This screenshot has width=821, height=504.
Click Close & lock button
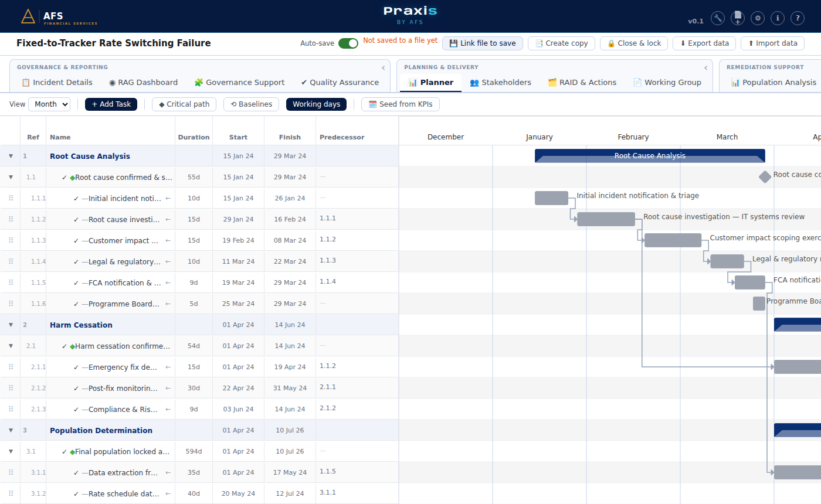pos(634,43)
